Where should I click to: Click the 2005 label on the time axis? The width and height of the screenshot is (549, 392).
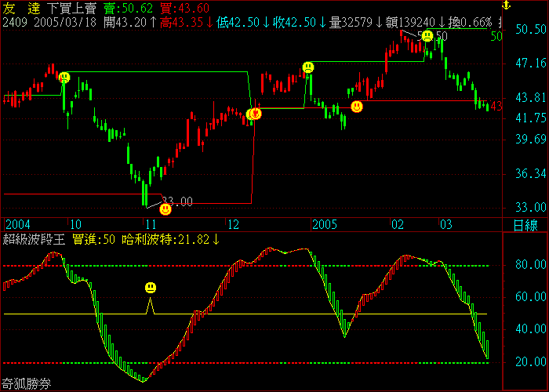point(325,224)
